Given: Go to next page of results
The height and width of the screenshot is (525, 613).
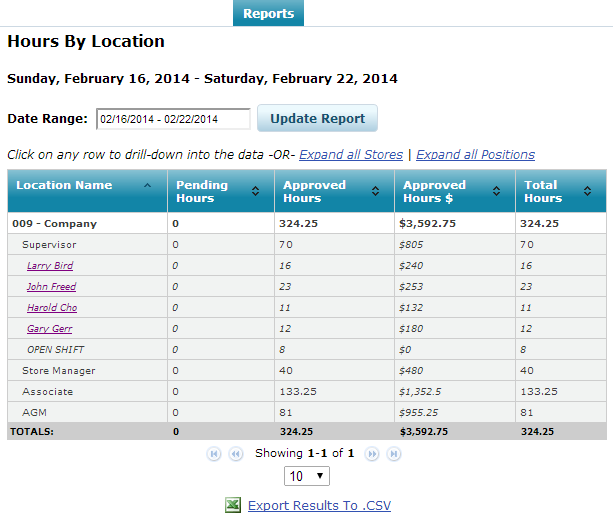Looking at the screenshot, I should click(x=372, y=454).
